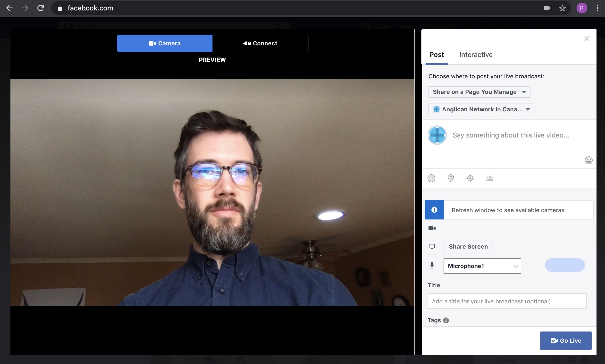Viewport: 605px width, 364px height.
Task: Click the tag people icon
Action: point(489,178)
